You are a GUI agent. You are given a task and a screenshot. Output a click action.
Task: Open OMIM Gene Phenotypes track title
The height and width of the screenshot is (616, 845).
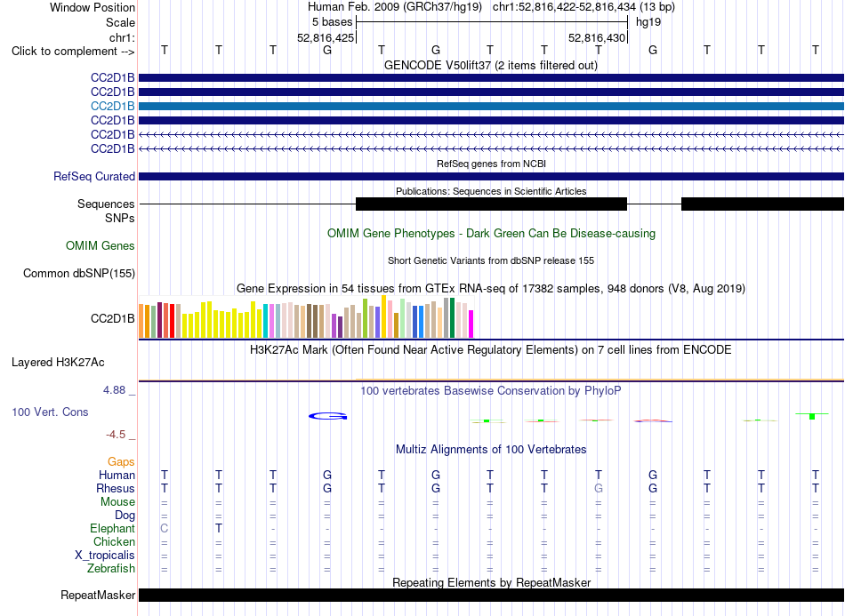(x=491, y=234)
